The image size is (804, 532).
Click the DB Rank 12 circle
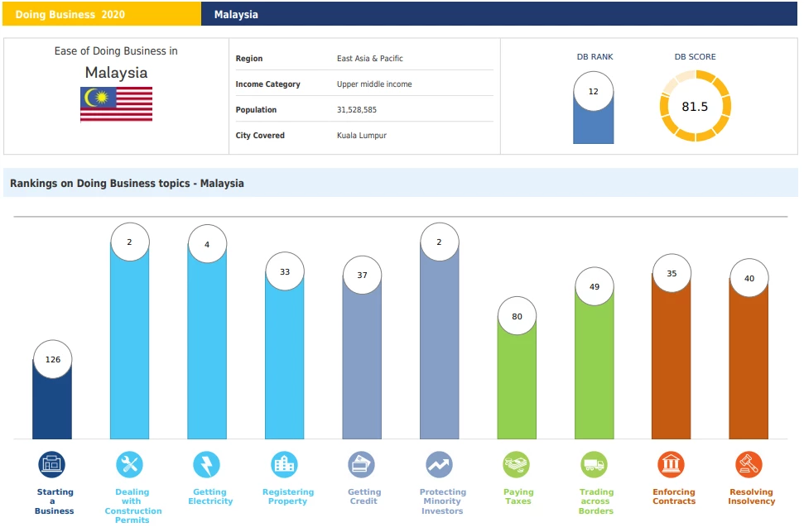(x=593, y=91)
